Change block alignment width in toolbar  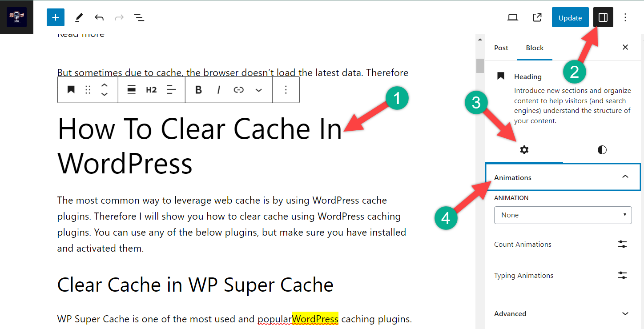pyautogui.click(x=132, y=90)
